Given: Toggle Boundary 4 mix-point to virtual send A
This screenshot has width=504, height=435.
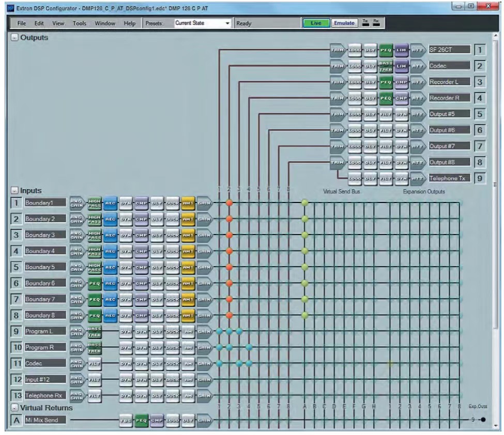Looking at the screenshot, I should [x=304, y=251].
